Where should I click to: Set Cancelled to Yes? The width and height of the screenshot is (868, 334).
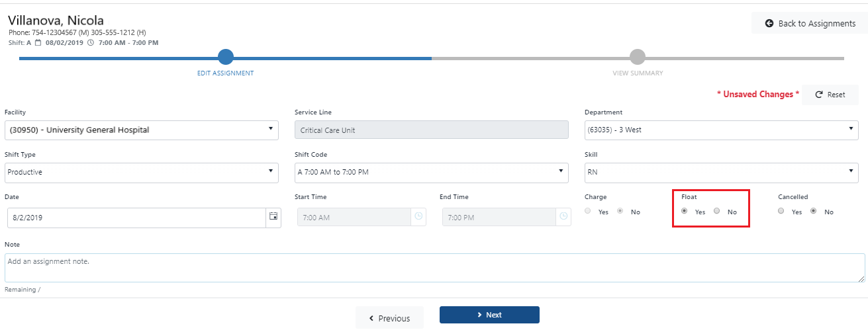[x=781, y=211]
